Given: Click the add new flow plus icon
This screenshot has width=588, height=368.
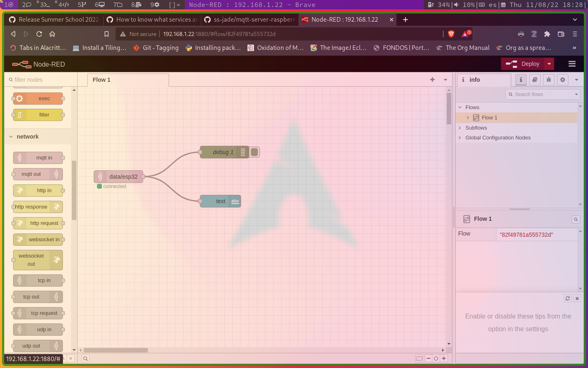Looking at the screenshot, I should (x=432, y=80).
